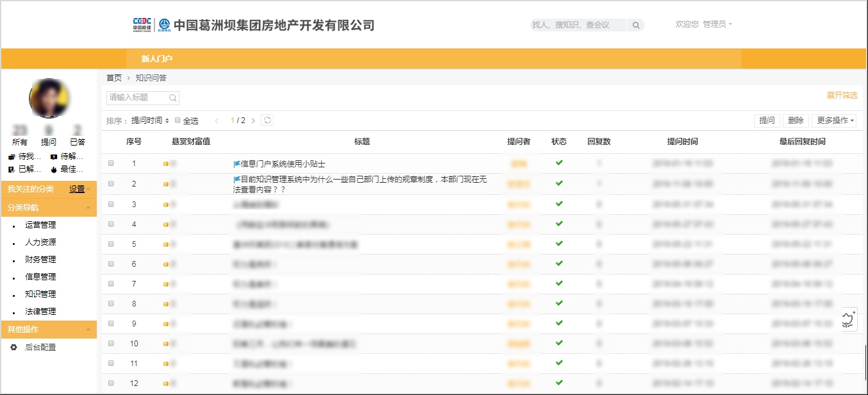868x395 pixels.
Task: Click the coin icon in row 6
Action: tap(166, 264)
